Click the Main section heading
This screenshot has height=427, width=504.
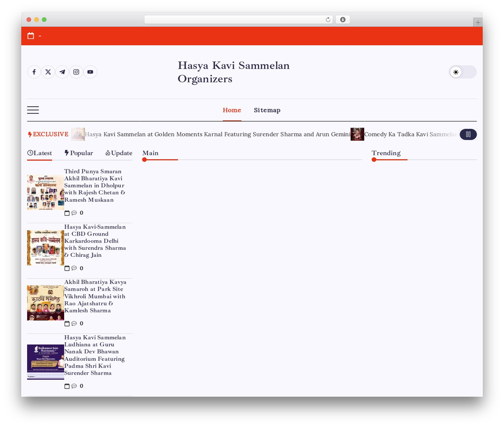(150, 153)
